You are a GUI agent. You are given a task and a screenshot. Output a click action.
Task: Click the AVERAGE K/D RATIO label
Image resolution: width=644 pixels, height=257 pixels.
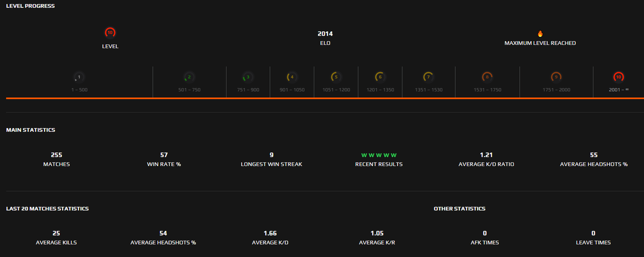pos(486,164)
